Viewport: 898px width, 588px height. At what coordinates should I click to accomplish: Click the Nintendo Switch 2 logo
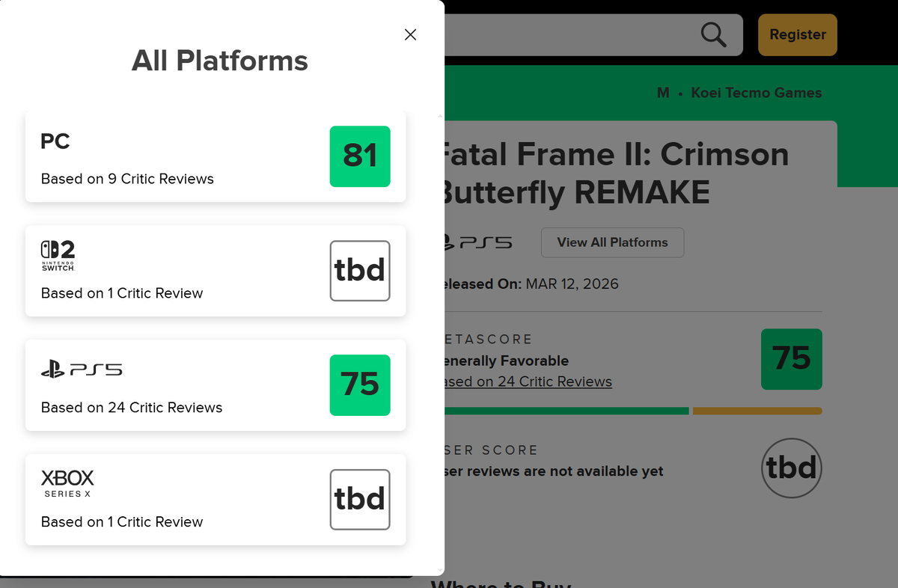tap(58, 255)
